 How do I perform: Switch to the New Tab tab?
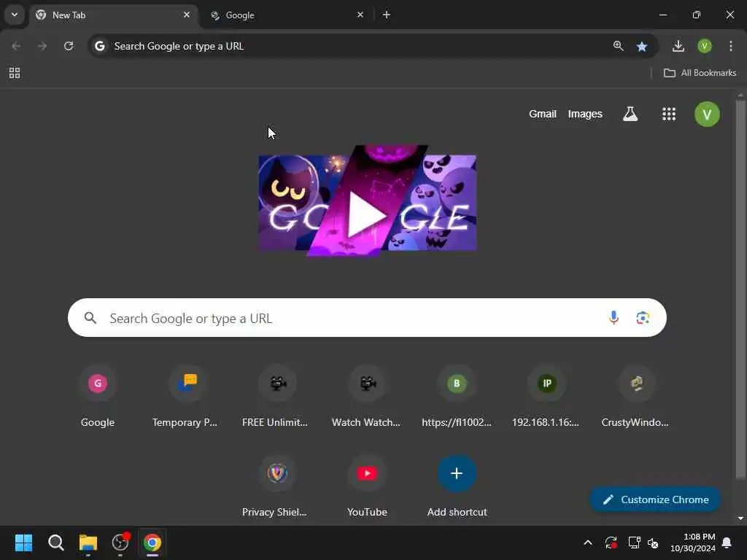(x=113, y=15)
